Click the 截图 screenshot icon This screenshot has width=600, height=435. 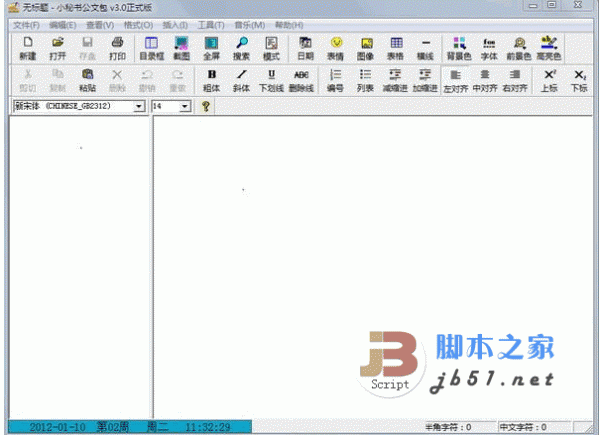point(181,48)
